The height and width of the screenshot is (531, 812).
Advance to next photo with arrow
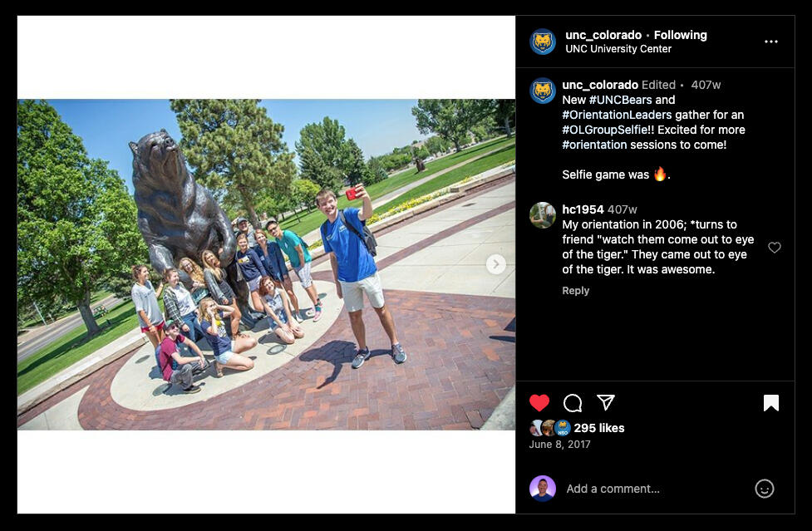[x=495, y=264]
